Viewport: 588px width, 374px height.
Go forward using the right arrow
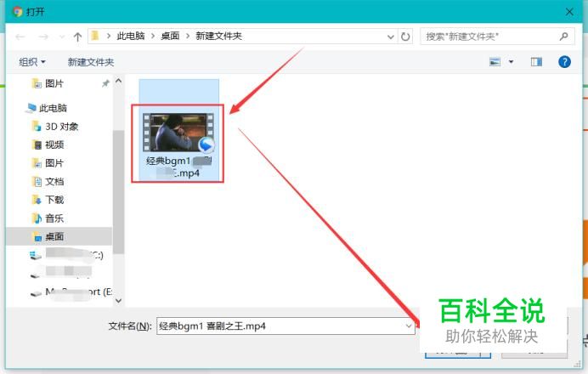click(x=43, y=37)
